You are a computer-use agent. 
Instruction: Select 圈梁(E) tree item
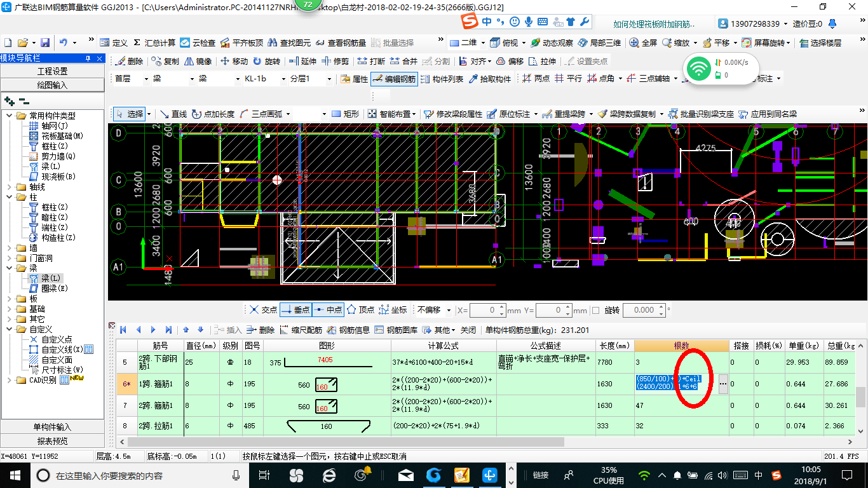pyautogui.click(x=55, y=288)
